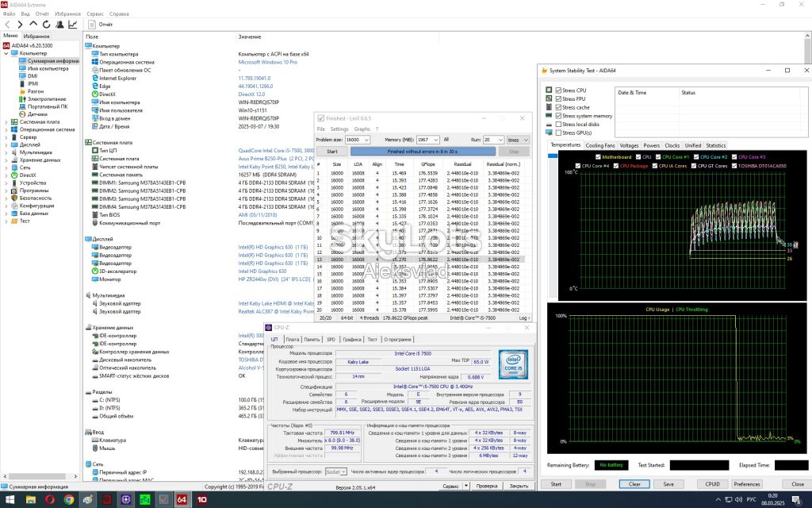Switch to Избранное tab in AIDA64
The height and width of the screenshot is (508, 812).
point(36,37)
